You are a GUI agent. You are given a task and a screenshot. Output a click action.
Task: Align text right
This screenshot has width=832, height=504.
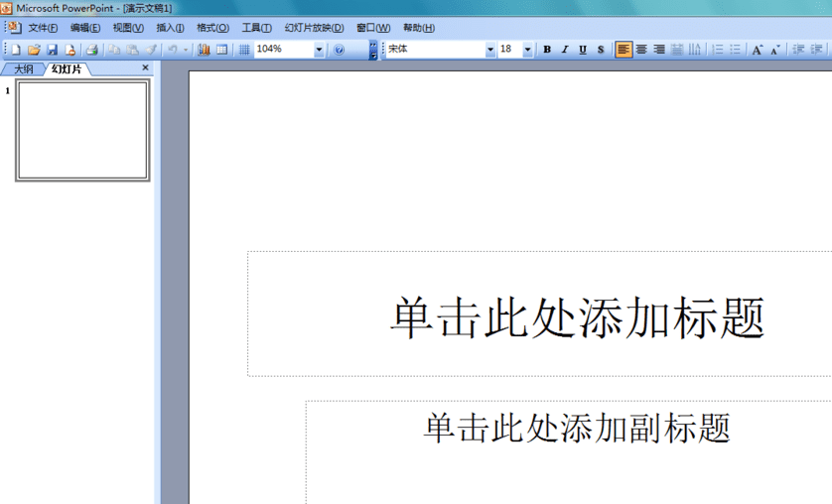tap(659, 50)
